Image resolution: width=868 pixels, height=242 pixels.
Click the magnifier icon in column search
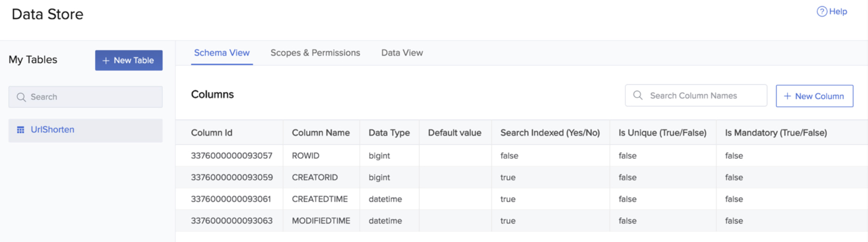click(x=638, y=96)
